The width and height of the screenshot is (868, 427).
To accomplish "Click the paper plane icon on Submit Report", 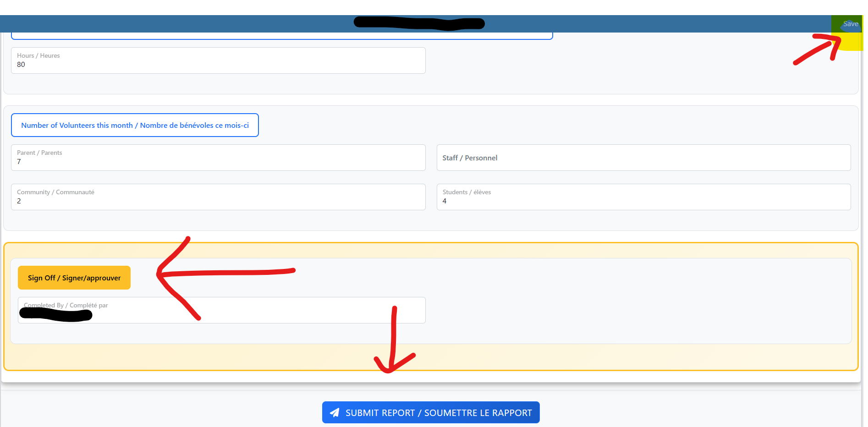I will [335, 413].
